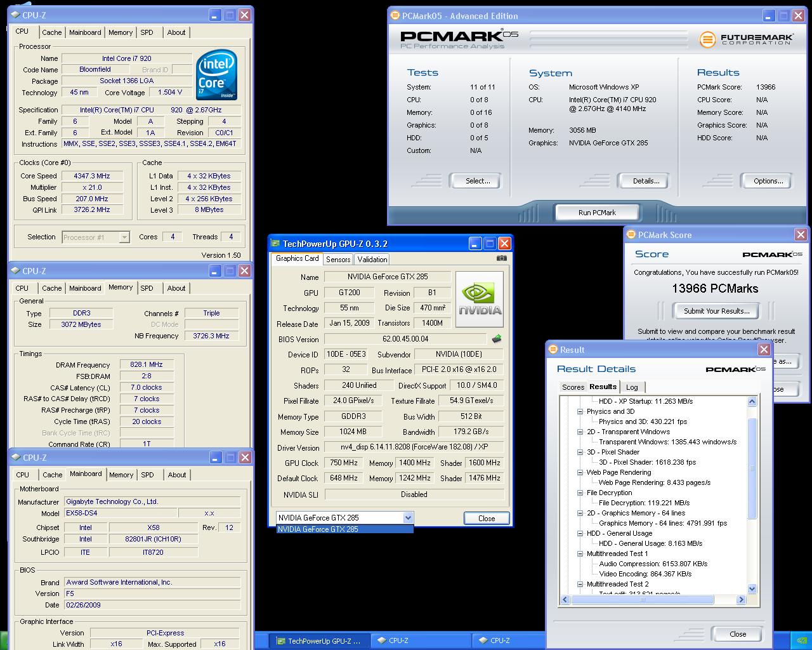Click the Futuremark Corporation logo
812x650 pixels.
point(747,39)
